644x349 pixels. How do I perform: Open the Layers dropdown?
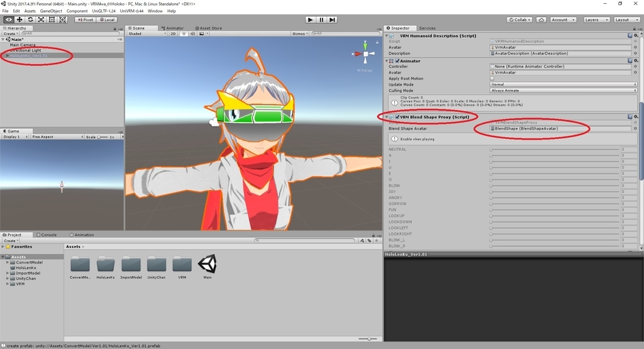596,19
